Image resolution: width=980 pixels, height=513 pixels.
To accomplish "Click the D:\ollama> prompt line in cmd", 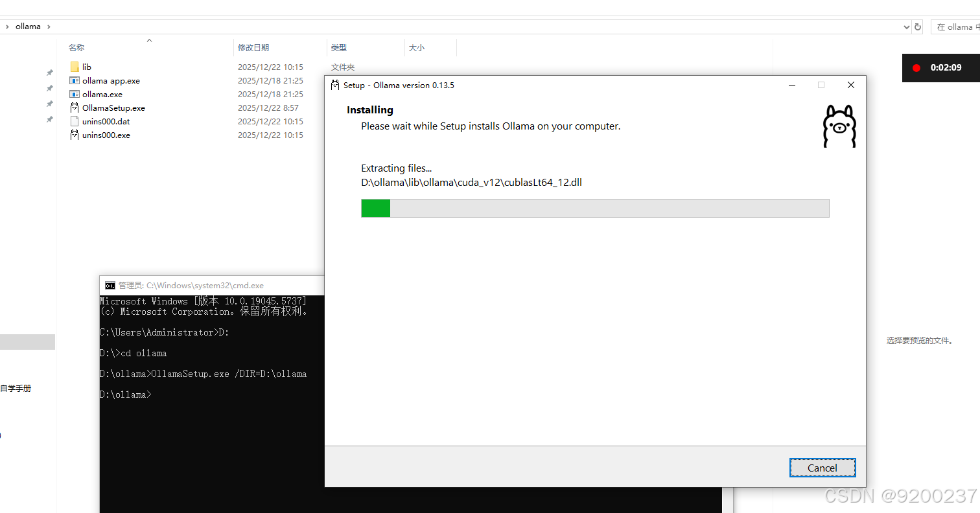I will (126, 394).
